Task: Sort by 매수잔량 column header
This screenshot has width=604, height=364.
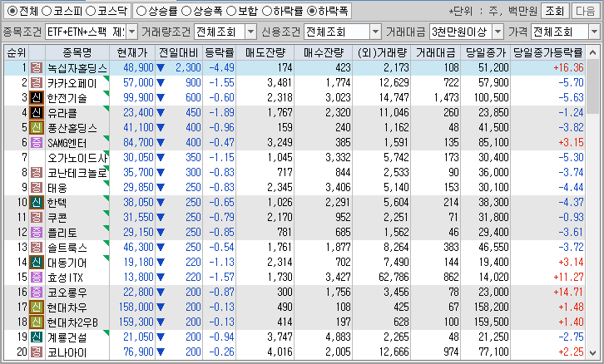Action: 323,52
